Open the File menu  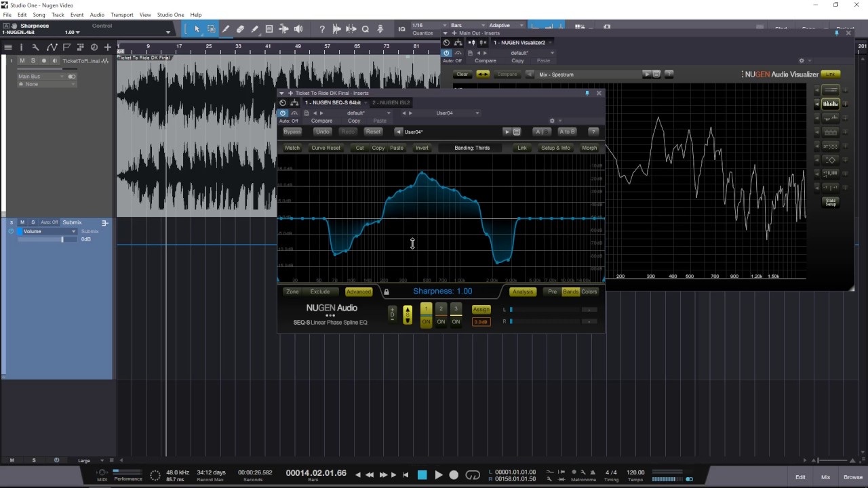7,15
